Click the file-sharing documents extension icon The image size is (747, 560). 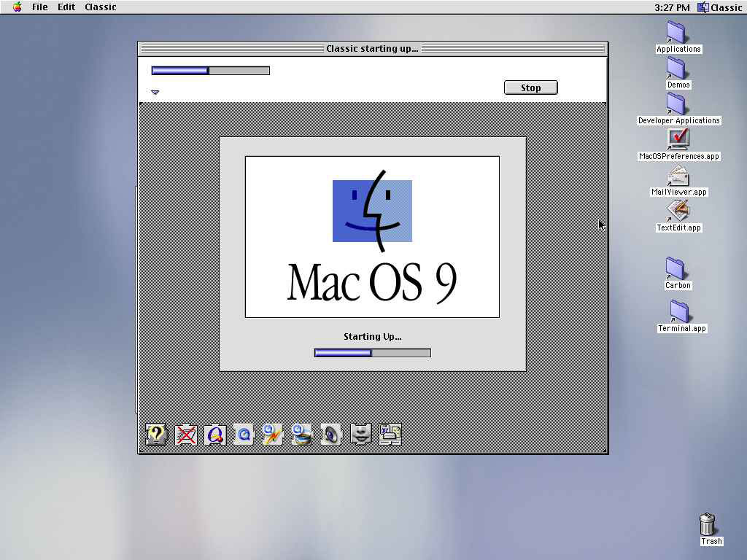click(x=390, y=435)
